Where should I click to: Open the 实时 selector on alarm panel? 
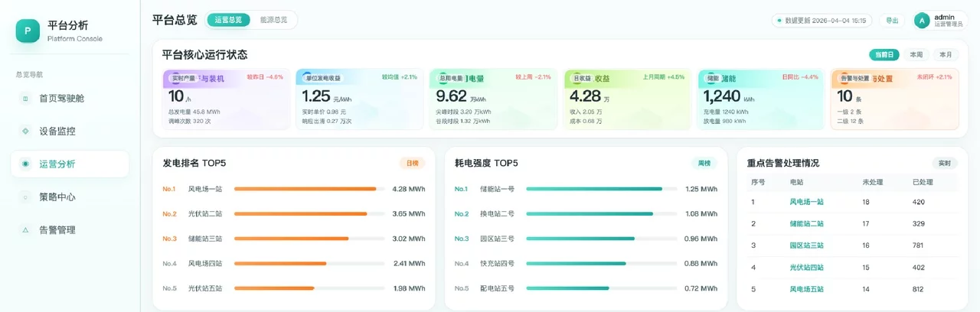[x=944, y=163]
